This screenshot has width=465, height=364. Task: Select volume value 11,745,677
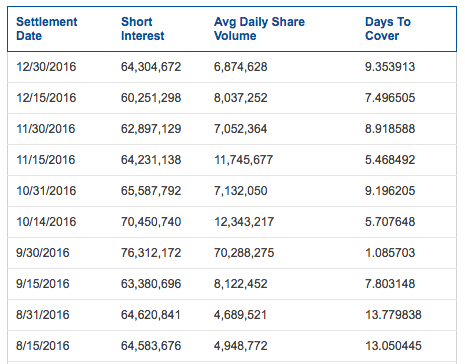point(244,160)
